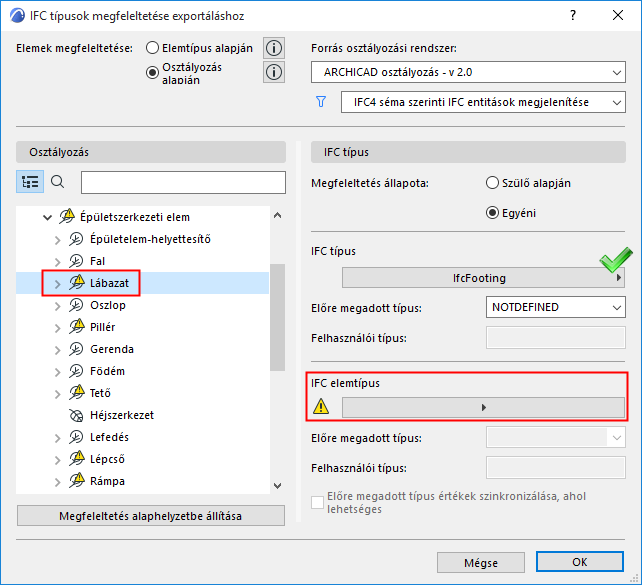Click the Mégse button
This screenshot has width=642, height=585.
point(482,562)
